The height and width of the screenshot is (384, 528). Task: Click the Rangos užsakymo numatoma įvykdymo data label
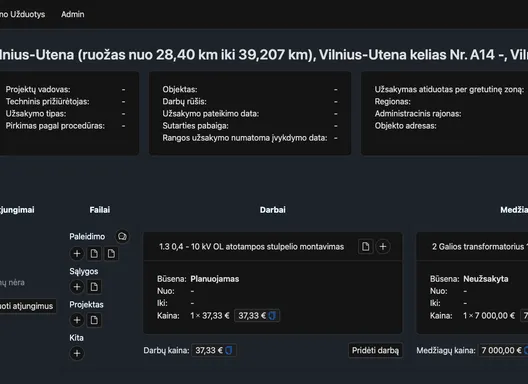[x=244, y=138]
